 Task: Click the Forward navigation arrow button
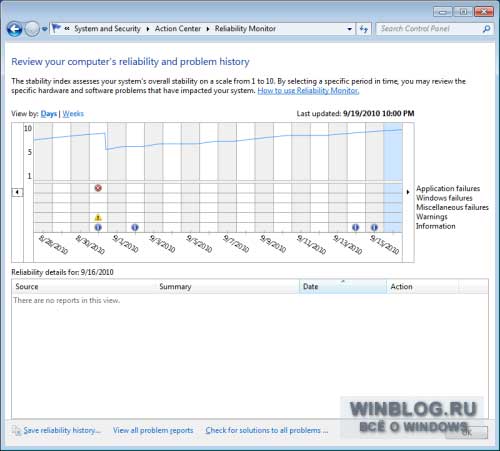coord(32,29)
